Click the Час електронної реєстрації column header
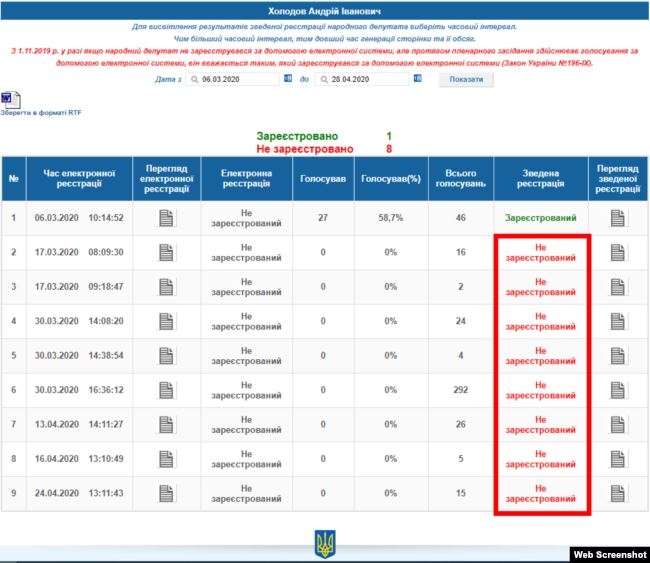The width and height of the screenshot is (650, 563). point(79,179)
